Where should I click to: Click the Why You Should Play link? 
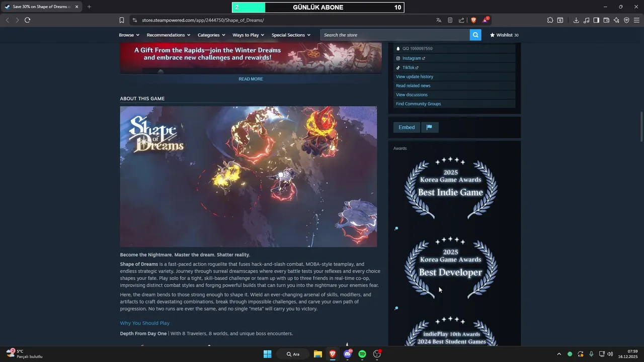click(x=145, y=323)
